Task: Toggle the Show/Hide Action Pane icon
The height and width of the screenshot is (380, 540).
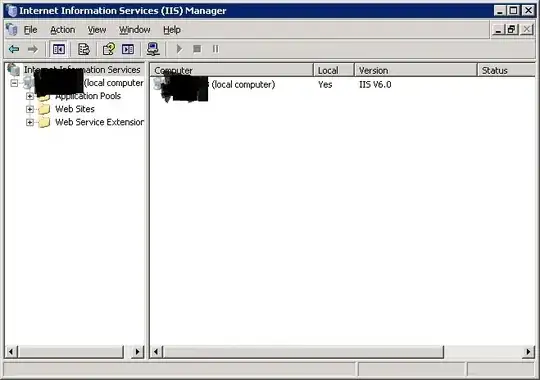Action: pyautogui.click(x=128, y=49)
